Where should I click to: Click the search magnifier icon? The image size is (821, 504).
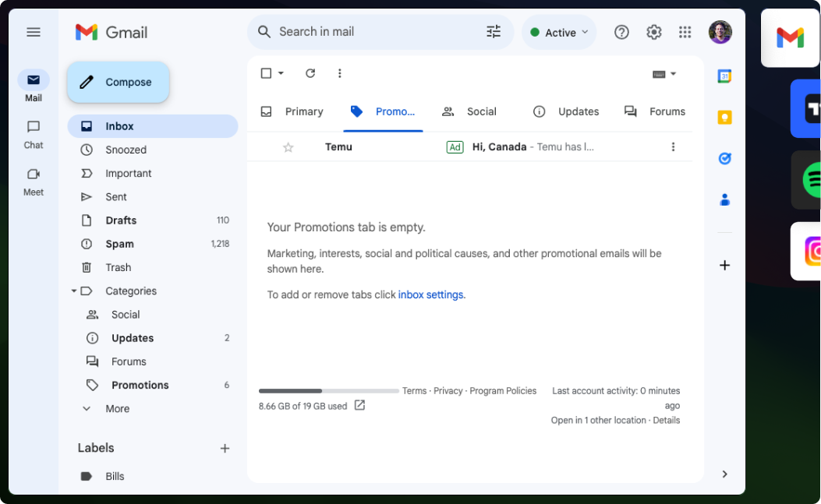(x=264, y=32)
